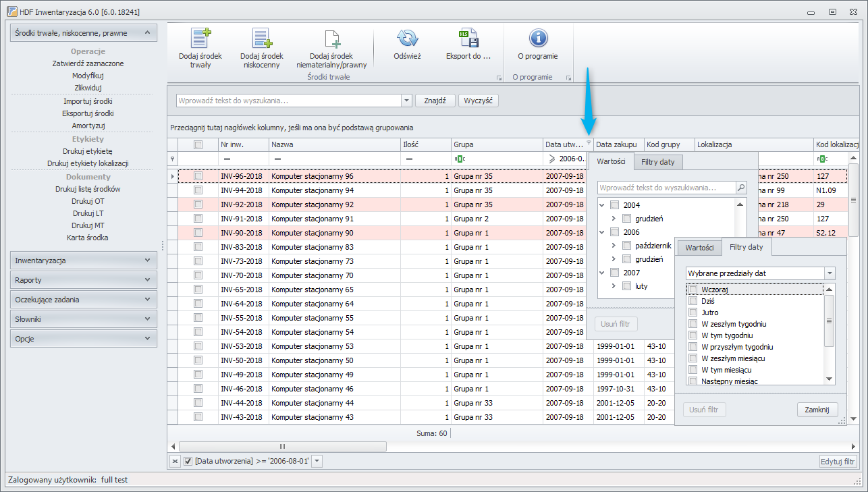868x492 pixels.
Task: Select Filtry daty tab in front popup
Action: pos(747,247)
